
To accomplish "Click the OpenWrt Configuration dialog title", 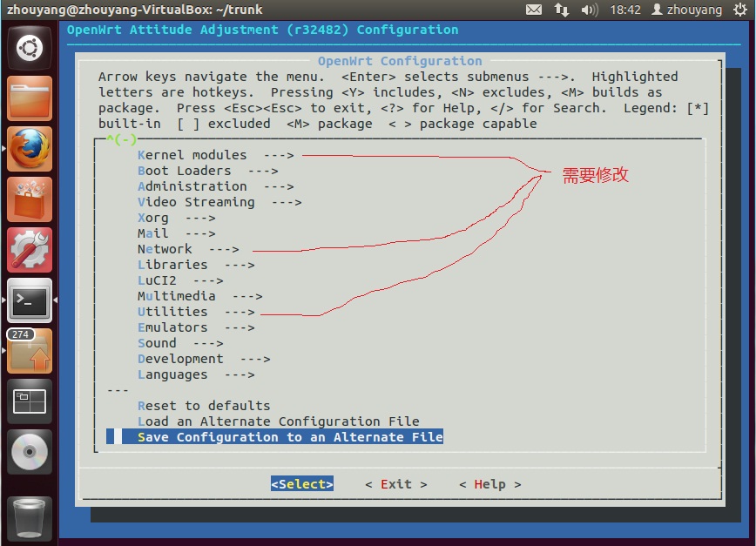I will [x=400, y=61].
